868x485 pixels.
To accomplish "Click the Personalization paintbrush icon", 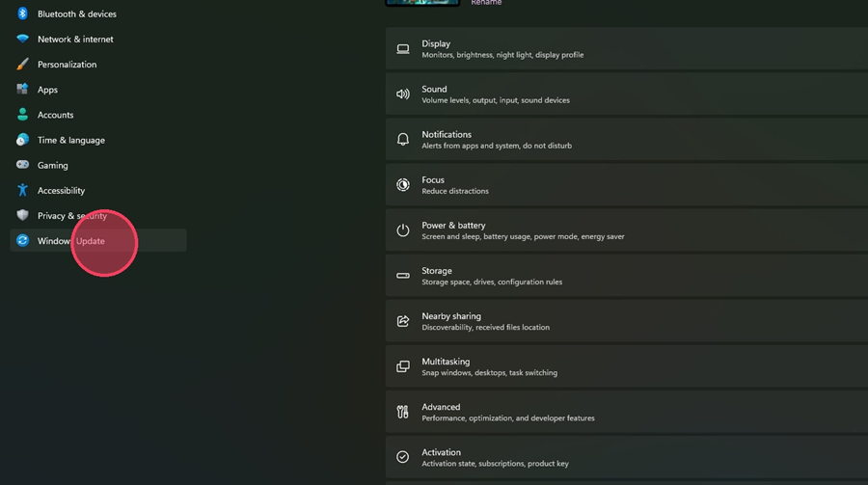I will (x=22, y=65).
